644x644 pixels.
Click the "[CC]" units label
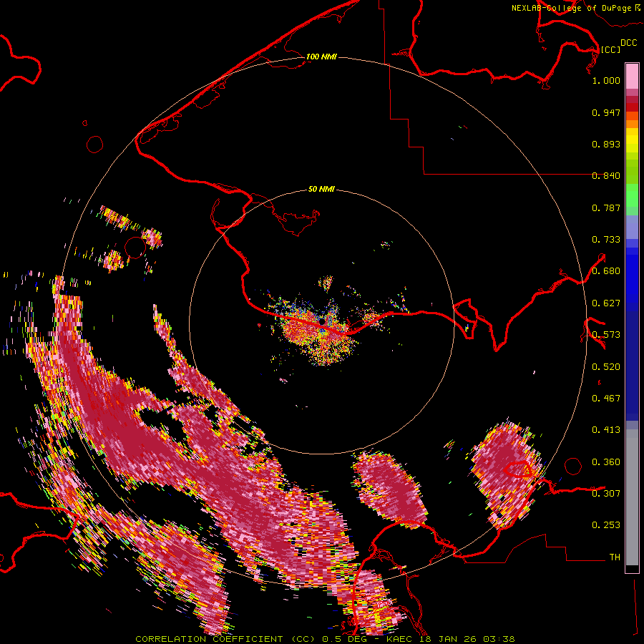click(x=611, y=49)
